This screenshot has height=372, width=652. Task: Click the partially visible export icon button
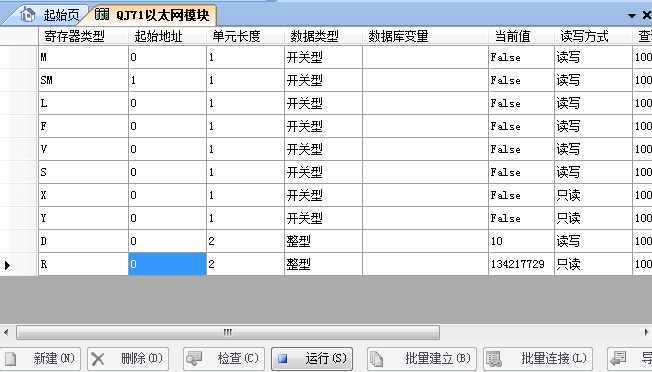630,359
